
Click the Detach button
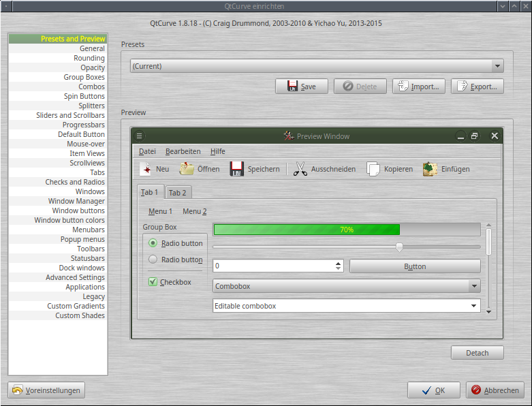(477, 353)
